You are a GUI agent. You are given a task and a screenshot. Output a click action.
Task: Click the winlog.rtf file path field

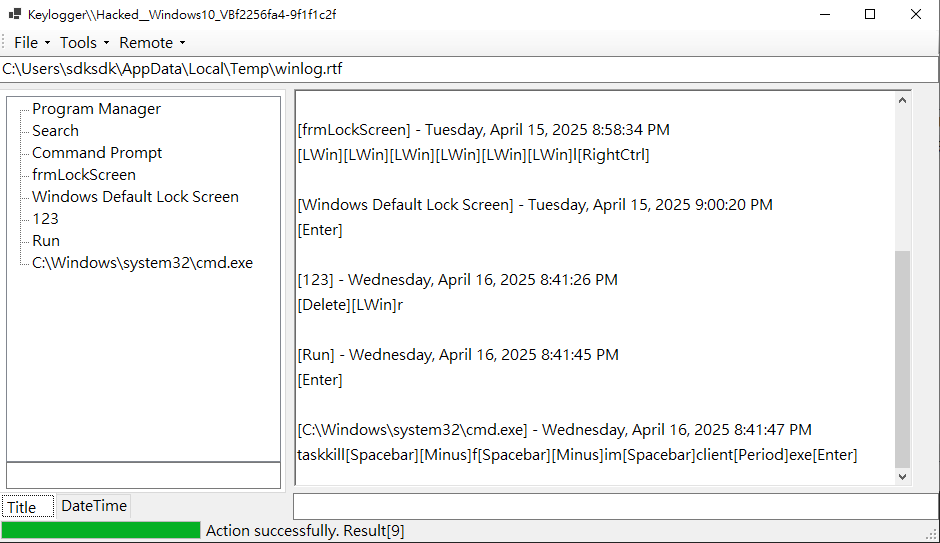469,69
